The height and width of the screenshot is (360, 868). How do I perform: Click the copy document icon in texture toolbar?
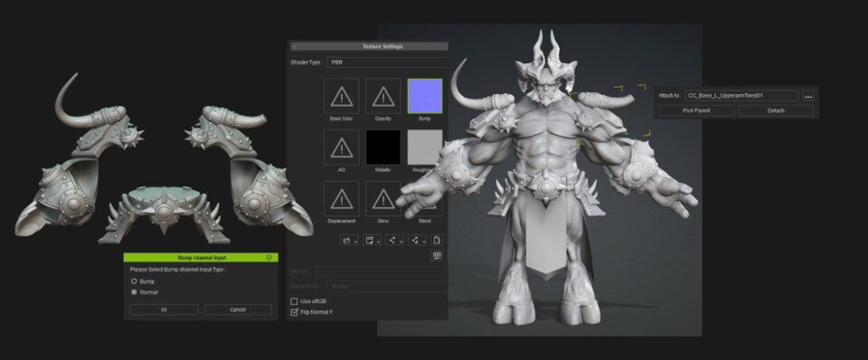click(437, 240)
